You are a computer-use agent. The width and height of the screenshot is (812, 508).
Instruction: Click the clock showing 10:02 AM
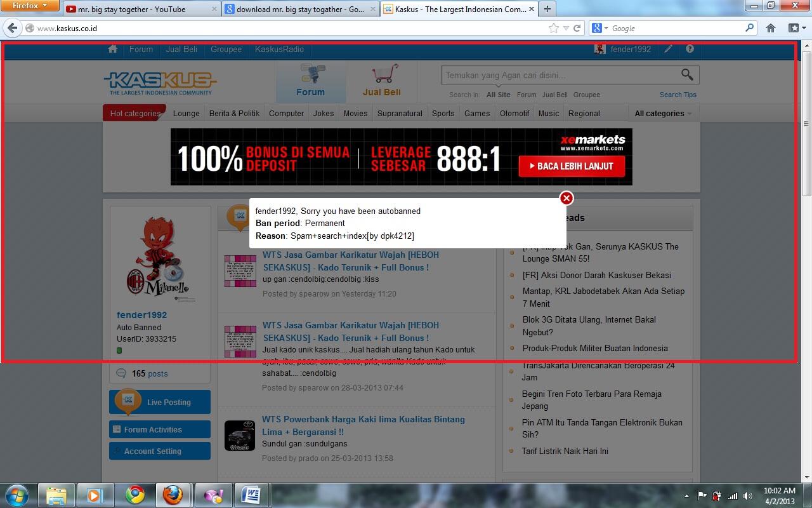pyautogui.click(x=779, y=490)
